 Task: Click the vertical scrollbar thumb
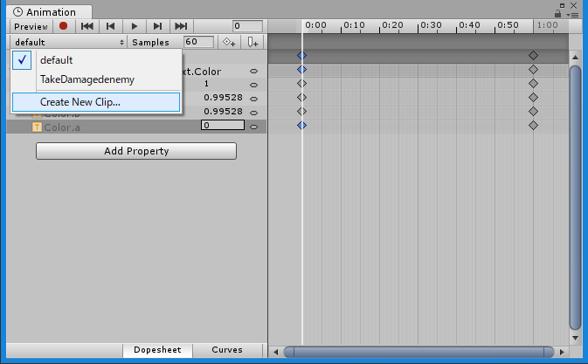coord(575,198)
